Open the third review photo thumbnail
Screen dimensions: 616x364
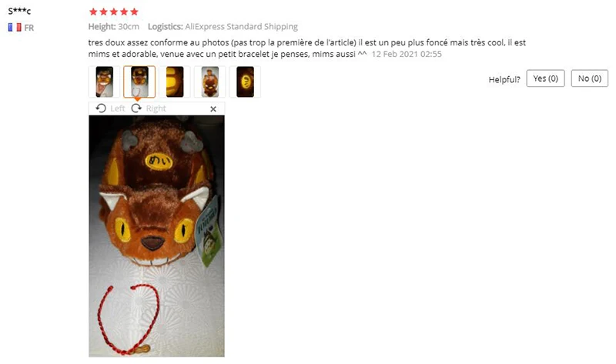pos(175,82)
